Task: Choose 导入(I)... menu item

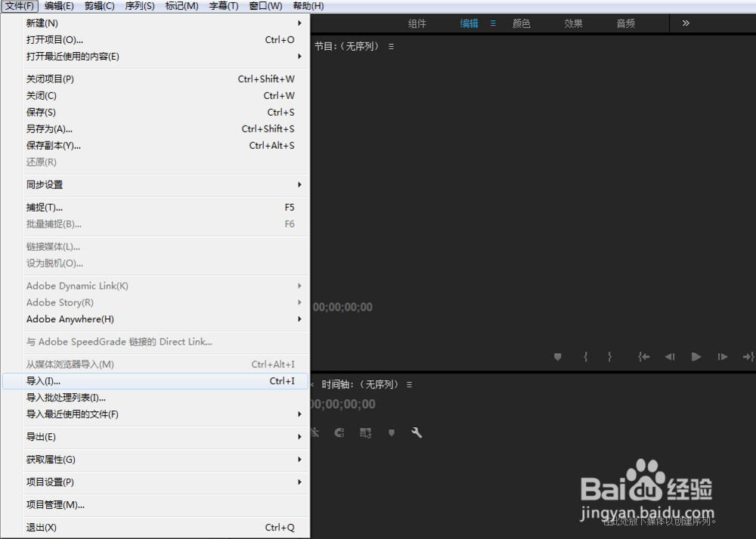Action: [x=156, y=381]
